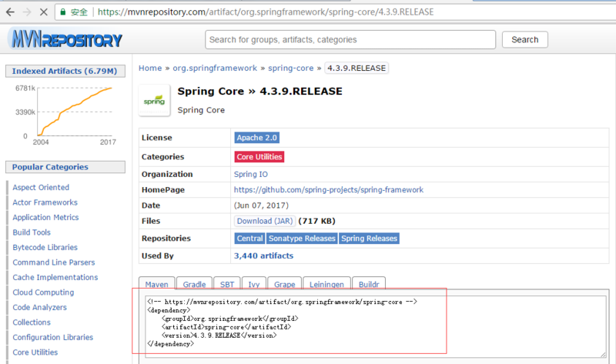This screenshot has height=364, width=616.
Task: Switch to the Grape tab
Action: click(284, 284)
